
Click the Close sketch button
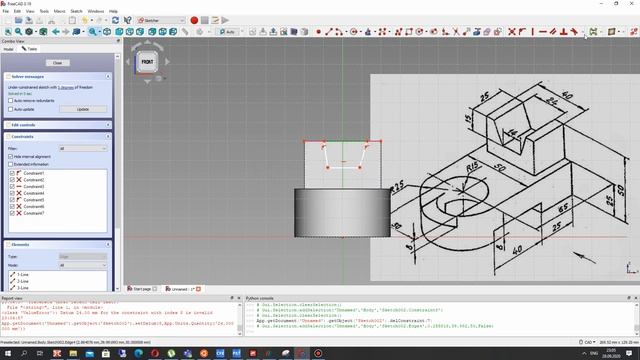pyautogui.click(x=58, y=63)
